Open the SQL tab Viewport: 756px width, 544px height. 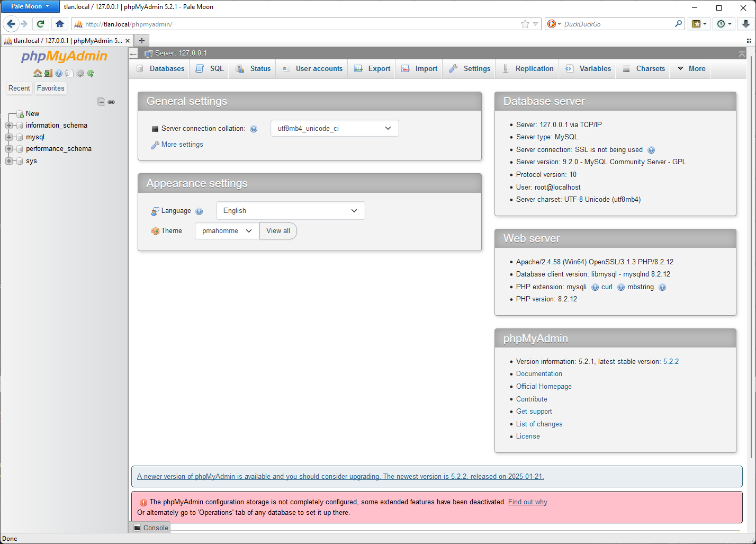(x=210, y=69)
